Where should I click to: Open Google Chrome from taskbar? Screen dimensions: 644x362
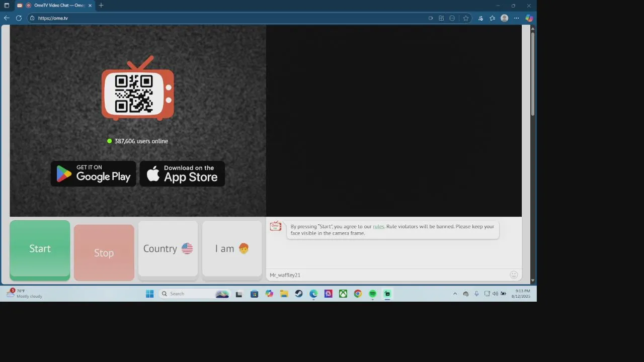pyautogui.click(x=358, y=294)
